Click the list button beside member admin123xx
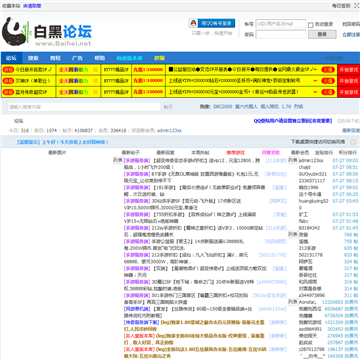The width and height of the screenshot is (360, 360). point(293,160)
